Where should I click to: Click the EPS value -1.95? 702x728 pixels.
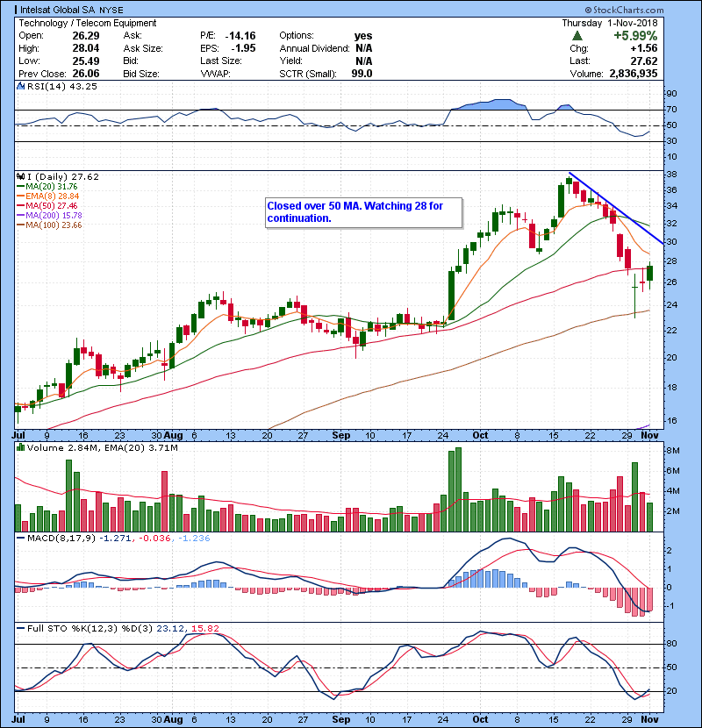pos(243,48)
